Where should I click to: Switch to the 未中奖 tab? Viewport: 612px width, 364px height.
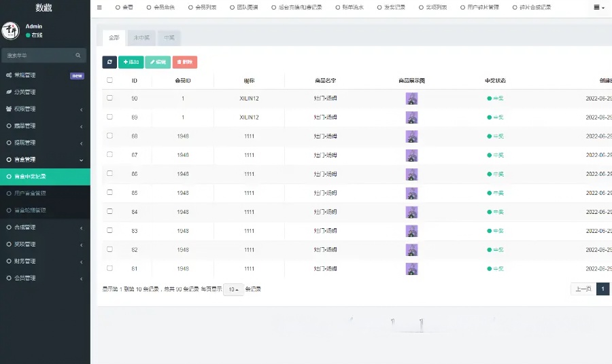141,38
